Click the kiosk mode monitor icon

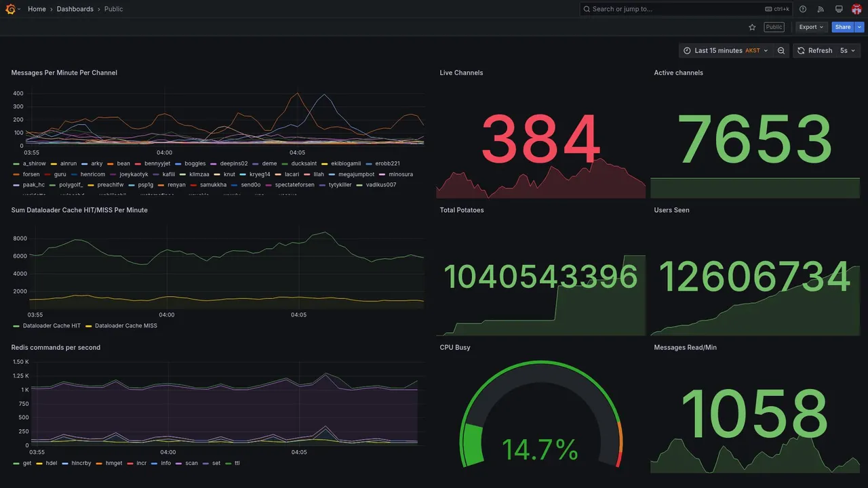(x=839, y=9)
